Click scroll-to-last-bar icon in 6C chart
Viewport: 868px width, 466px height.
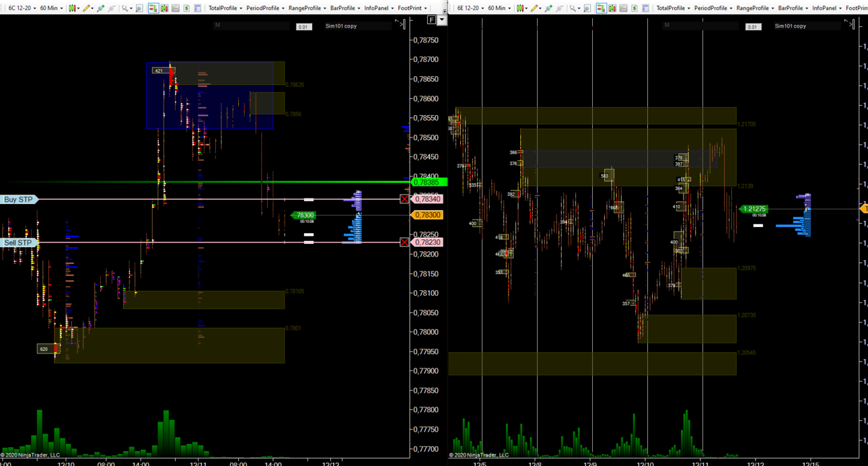pyautogui.click(x=400, y=24)
